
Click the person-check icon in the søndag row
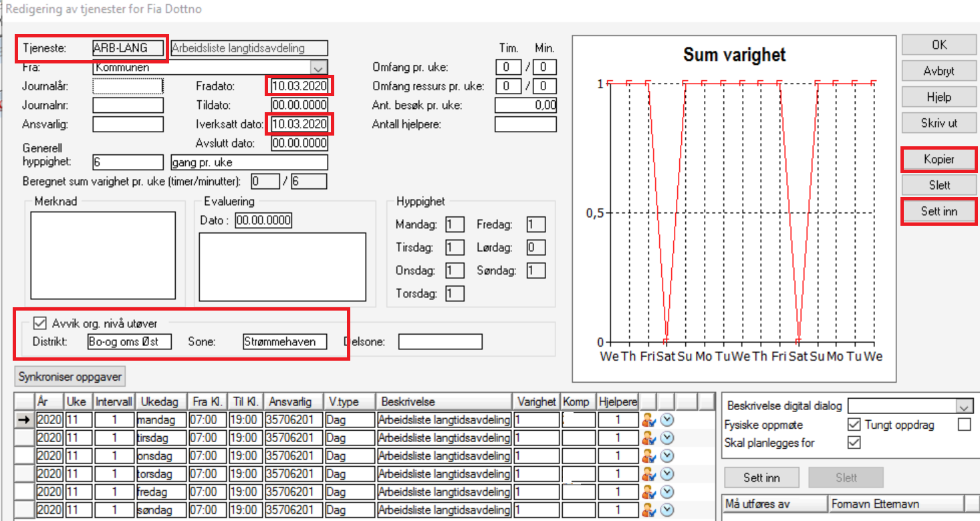pyautogui.click(x=648, y=510)
